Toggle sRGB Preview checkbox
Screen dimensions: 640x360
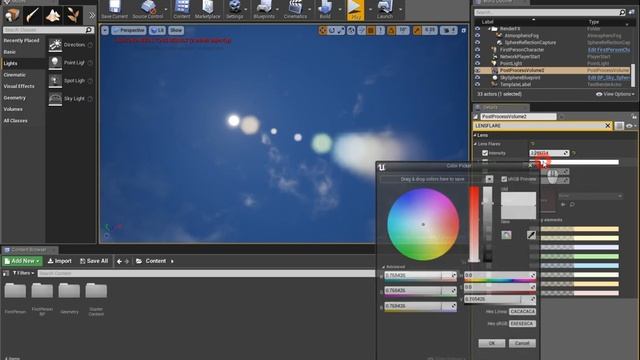click(x=504, y=179)
